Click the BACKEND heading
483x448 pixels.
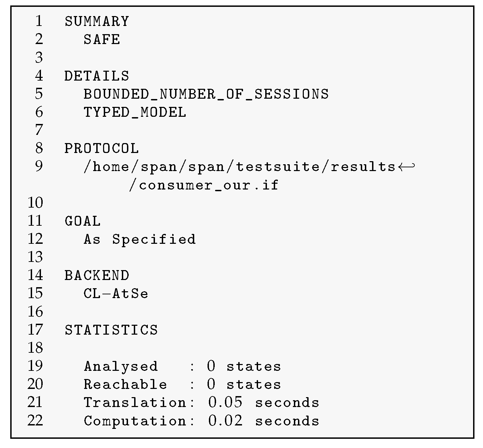click(x=97, y=276)
